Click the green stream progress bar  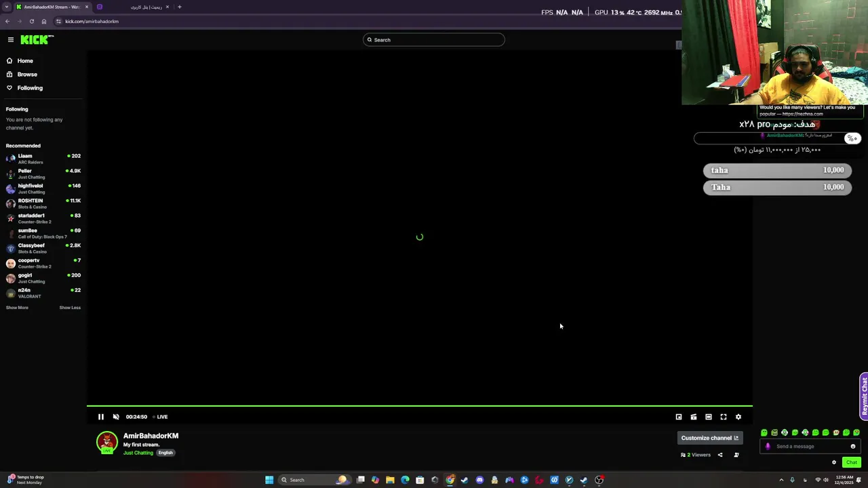(419, 406)
